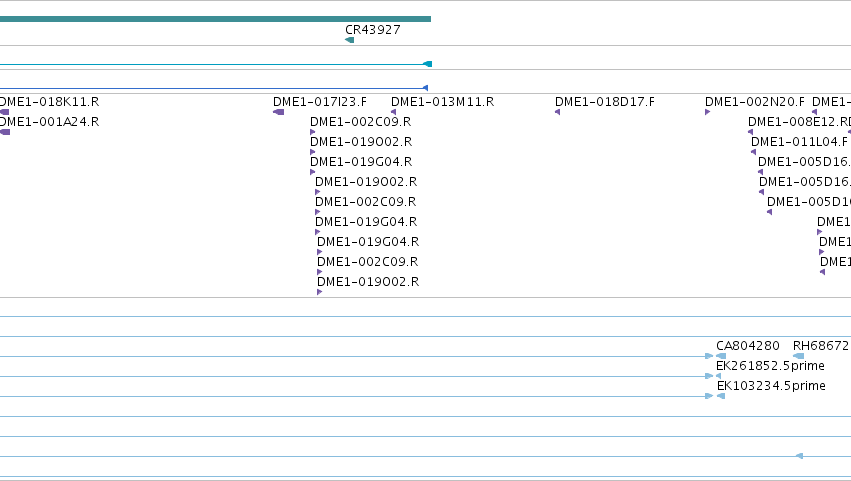This screenshot has height=481, width=851.
Task: Select the purple arrow glyph under DME1-011L04.F
Action: (x=754, y=152)
